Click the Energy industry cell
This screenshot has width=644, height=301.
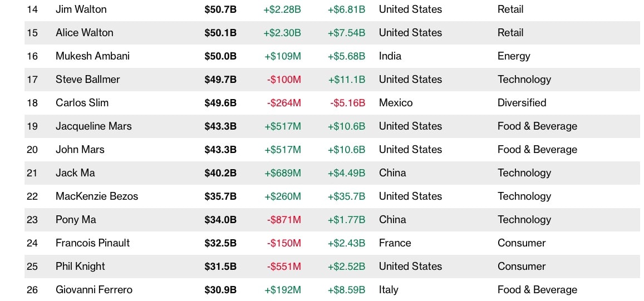coord(514,56)
